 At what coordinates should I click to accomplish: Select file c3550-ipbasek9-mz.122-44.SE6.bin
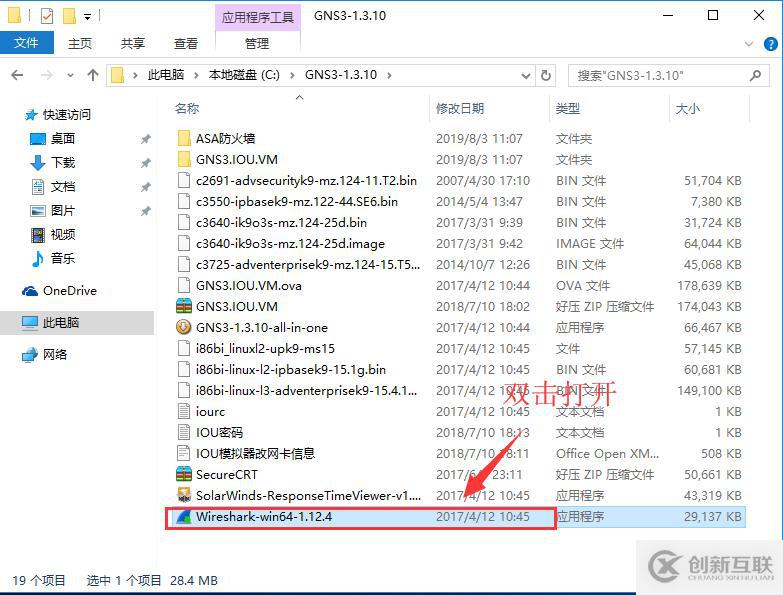tap(297, 201)
